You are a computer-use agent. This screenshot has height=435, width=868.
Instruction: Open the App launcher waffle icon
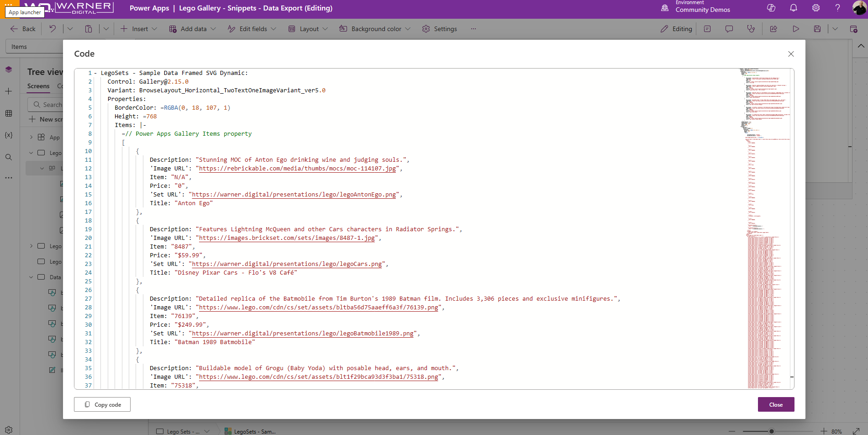9,4
